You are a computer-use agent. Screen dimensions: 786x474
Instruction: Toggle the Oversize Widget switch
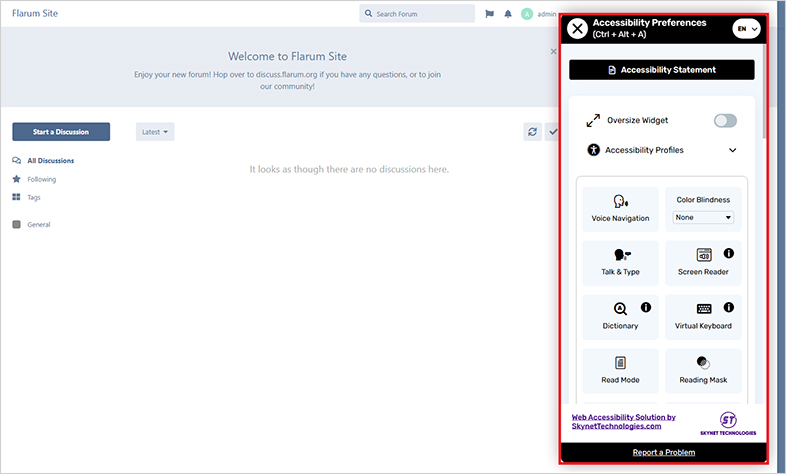(x=725, y=120)
